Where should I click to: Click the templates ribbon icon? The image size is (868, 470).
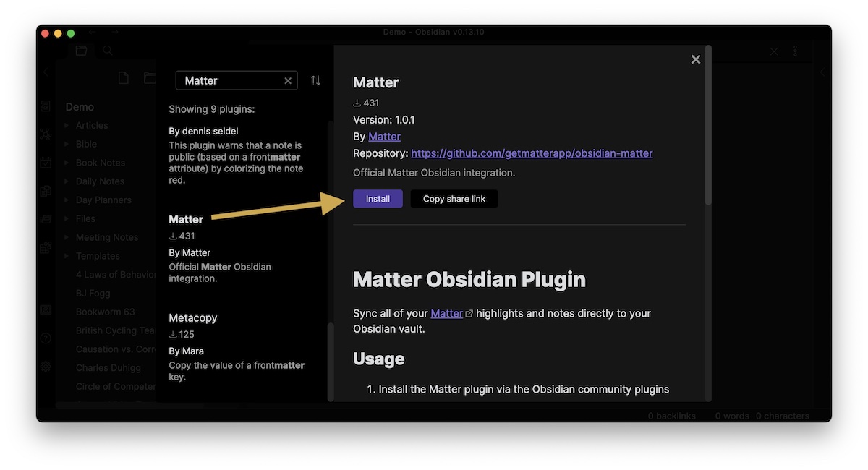pyautogui.click(x=46, y=191)
